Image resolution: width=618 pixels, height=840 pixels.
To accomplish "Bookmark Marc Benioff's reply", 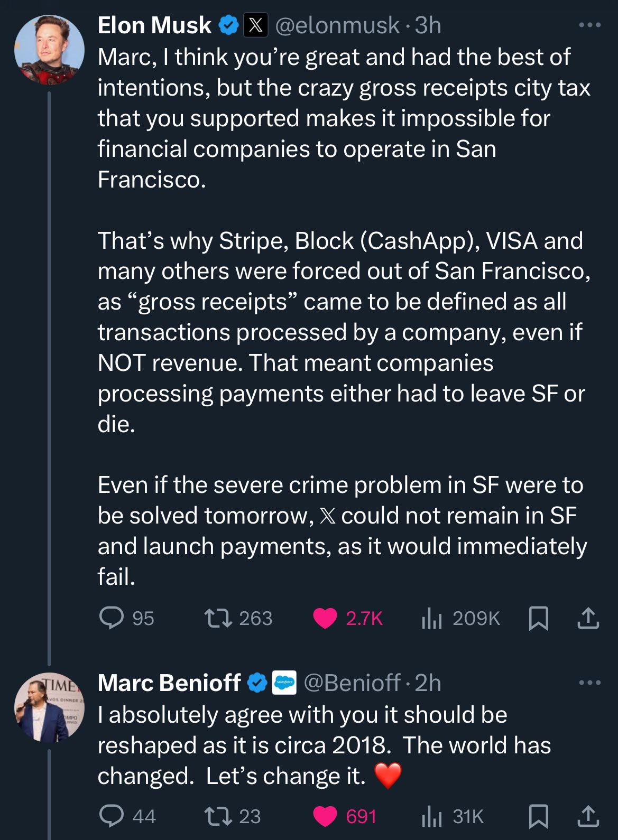I will coord(538,816).
